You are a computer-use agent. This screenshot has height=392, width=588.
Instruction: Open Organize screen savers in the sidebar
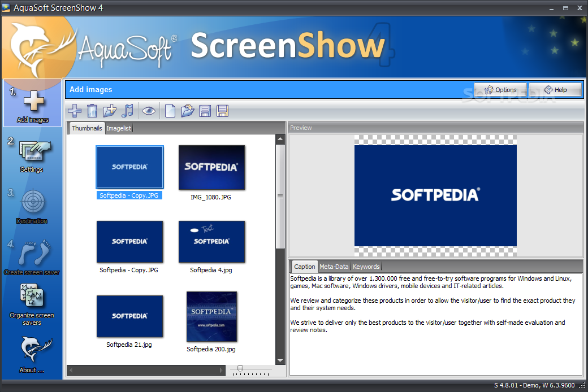(x=32, y=304)
